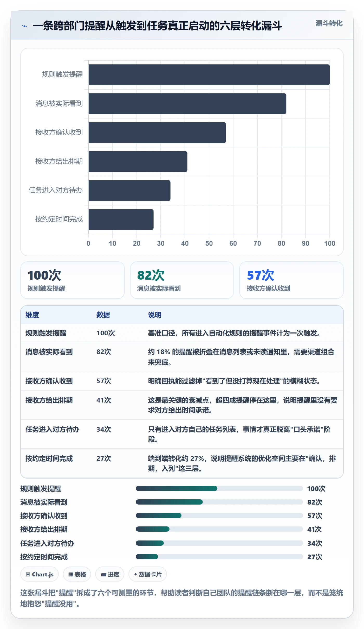Select the table description starting with 约 18%
The image size is (364, 629).
(241, 357)
